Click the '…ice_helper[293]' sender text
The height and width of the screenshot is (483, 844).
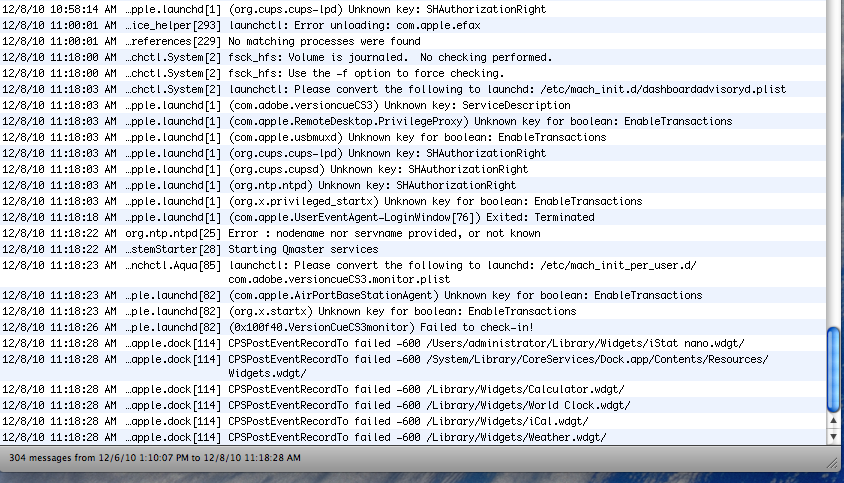(173, 25)
